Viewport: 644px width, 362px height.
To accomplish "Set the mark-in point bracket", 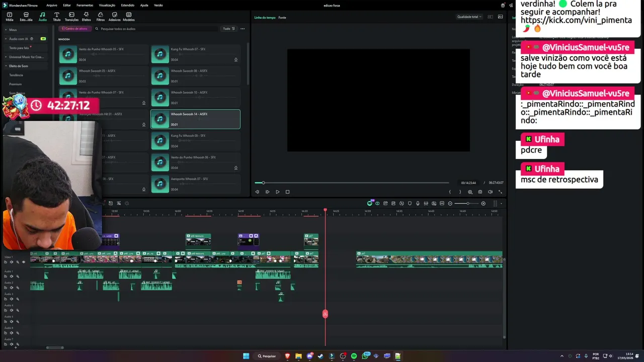I will tap(450, 192).
